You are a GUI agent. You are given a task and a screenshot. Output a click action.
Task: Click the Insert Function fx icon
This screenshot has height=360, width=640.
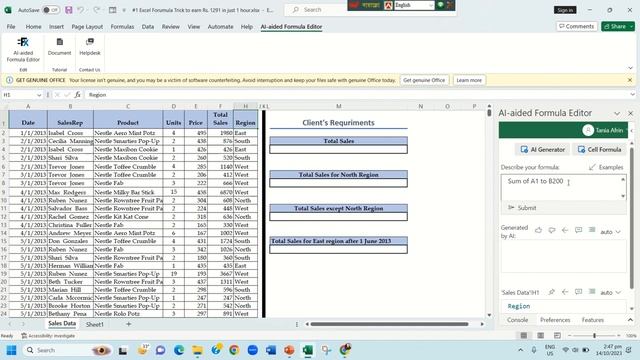[77, 95]
